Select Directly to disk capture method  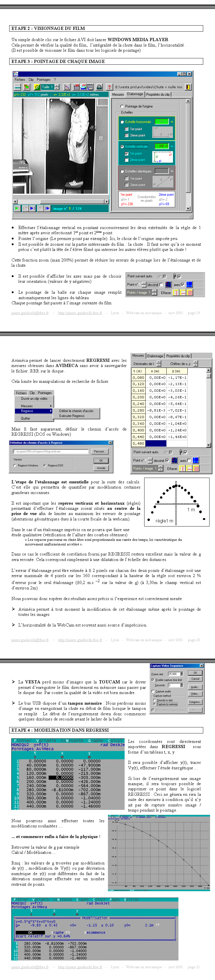pos(155,700)
